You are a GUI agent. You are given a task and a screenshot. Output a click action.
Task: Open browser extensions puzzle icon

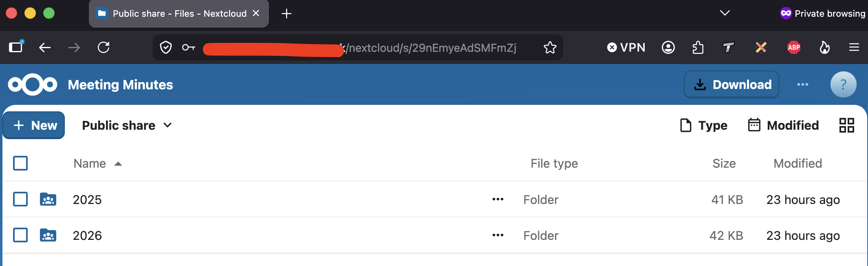tap(698, 48)
